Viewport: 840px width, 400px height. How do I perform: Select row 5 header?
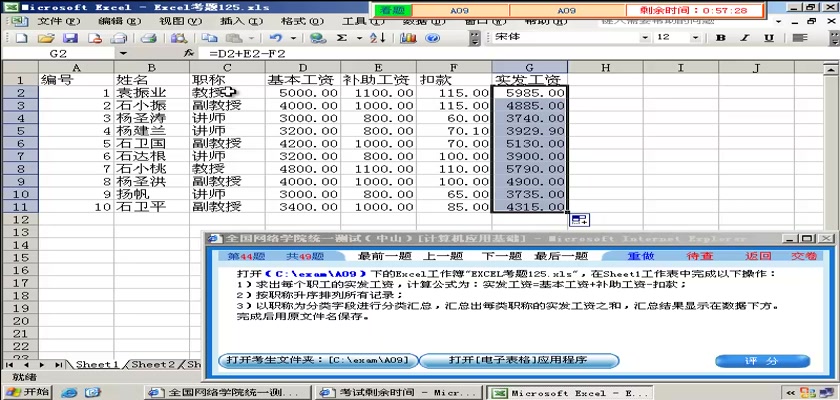point(20,131)
